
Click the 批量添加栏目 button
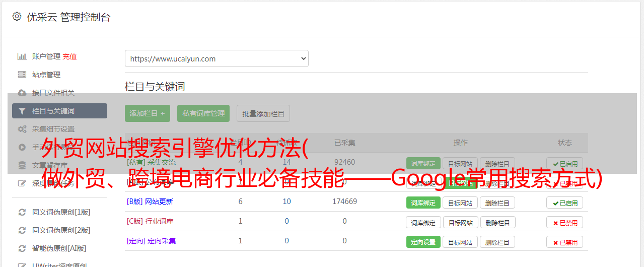[x=263, y=113]
